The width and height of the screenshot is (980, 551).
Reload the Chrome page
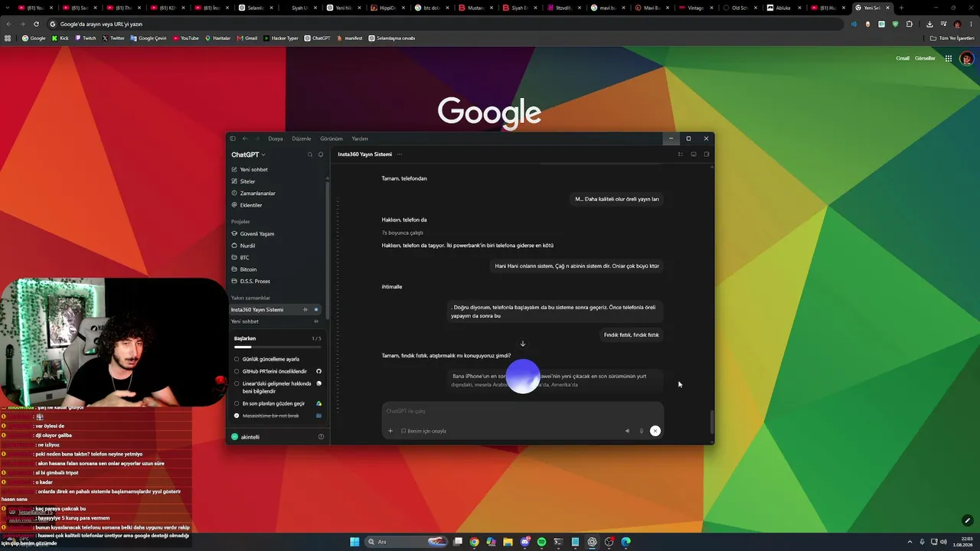[x=34, y=24]
